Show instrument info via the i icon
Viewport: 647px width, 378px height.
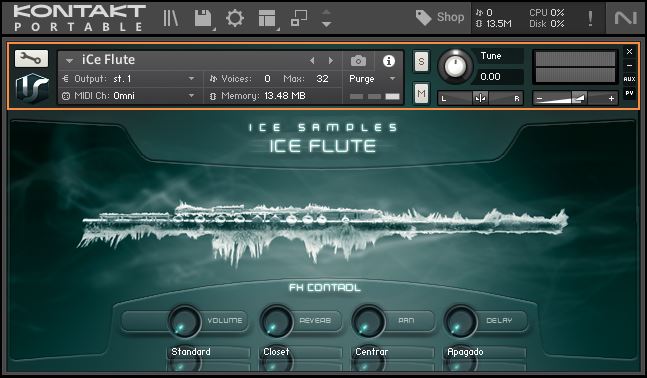point(389,61)
